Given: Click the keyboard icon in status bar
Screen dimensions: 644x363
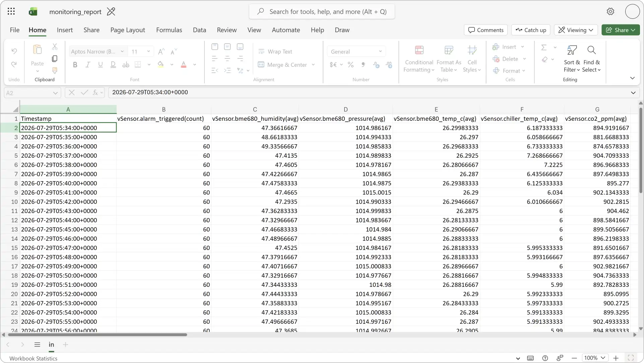Looking at the screenshot, I should (x=530, y=358).
